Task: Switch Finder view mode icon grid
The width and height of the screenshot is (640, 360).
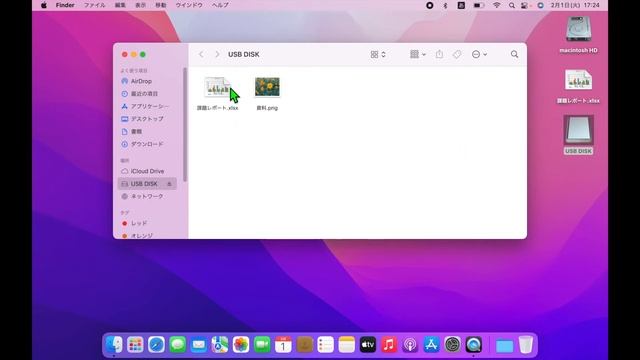Action: click(x=378, y=54)
